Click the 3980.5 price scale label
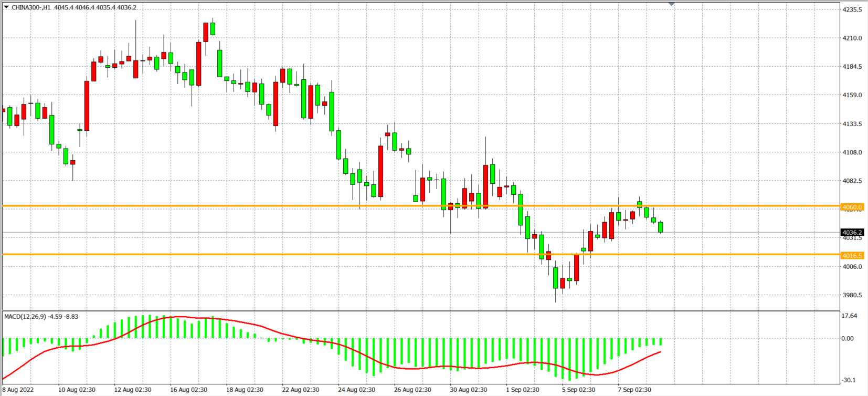This screenshot has height=396, width=868. (852, 295)
